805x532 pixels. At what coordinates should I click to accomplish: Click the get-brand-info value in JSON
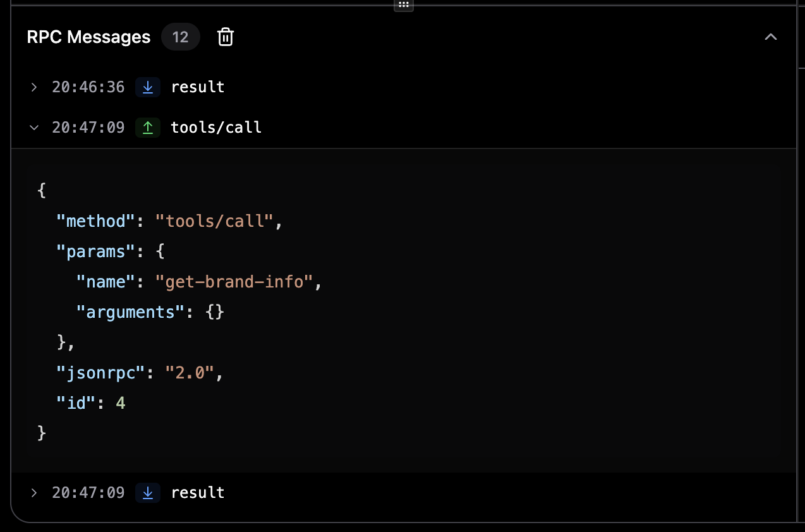[236, 281]
